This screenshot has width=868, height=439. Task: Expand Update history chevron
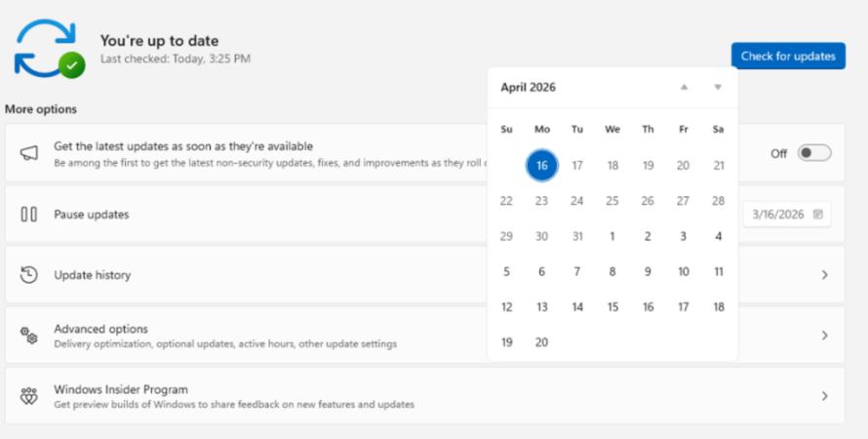[x=824, y=275]
